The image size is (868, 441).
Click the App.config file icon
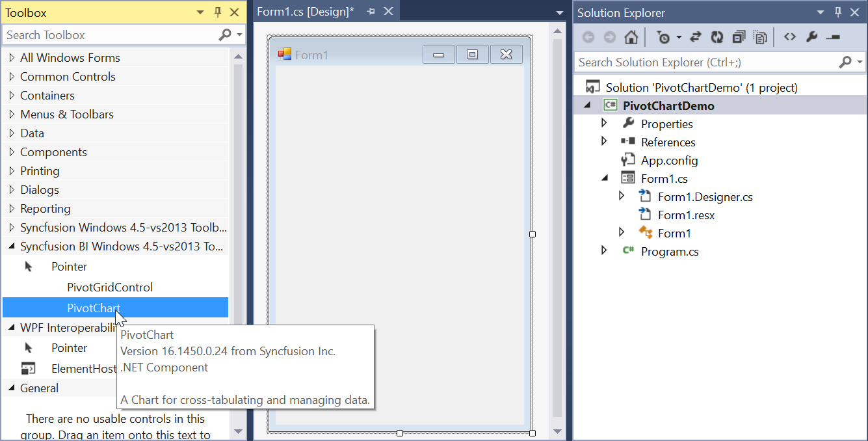point(627,159)
